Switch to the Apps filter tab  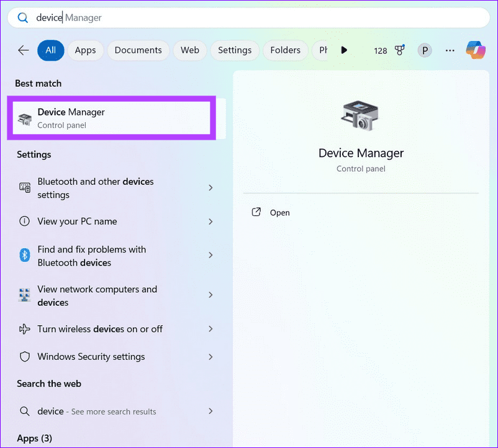pyautogui.click(x=85, y=50)
